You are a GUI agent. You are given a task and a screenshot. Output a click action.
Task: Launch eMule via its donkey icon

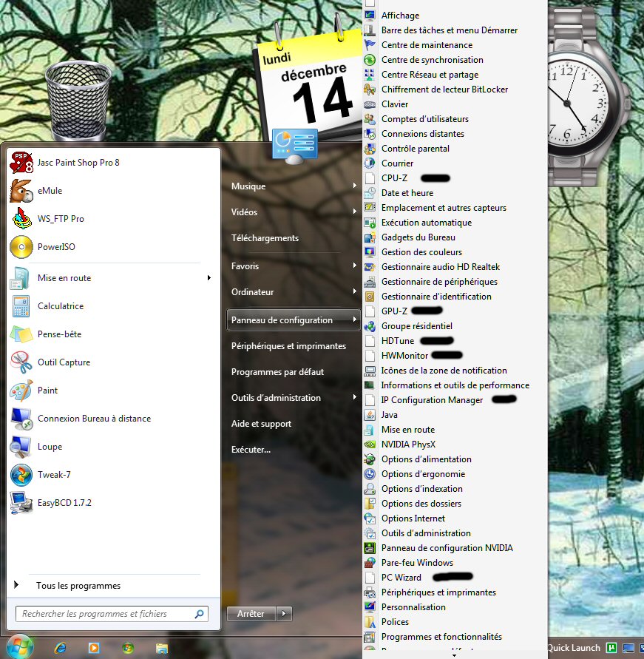pos(21,191)
